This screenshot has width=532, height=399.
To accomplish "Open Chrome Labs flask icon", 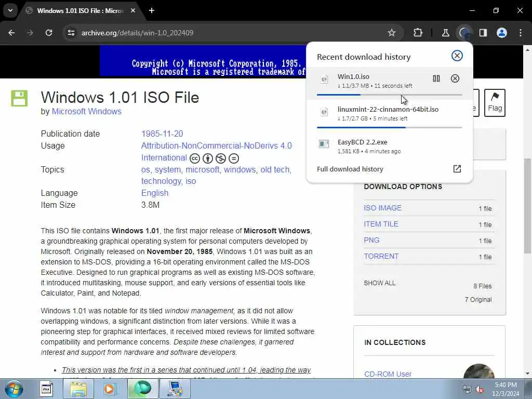I will (445, 33).
